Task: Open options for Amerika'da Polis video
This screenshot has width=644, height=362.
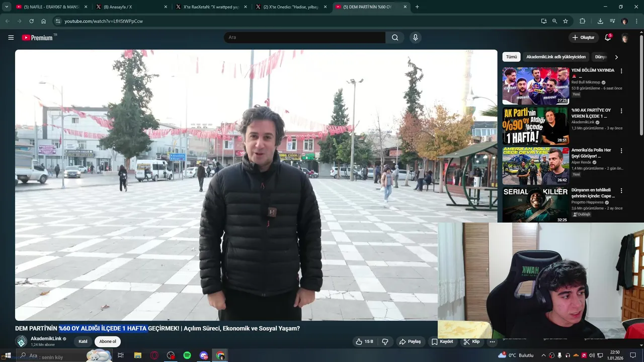Action: [x=621, y=151]
